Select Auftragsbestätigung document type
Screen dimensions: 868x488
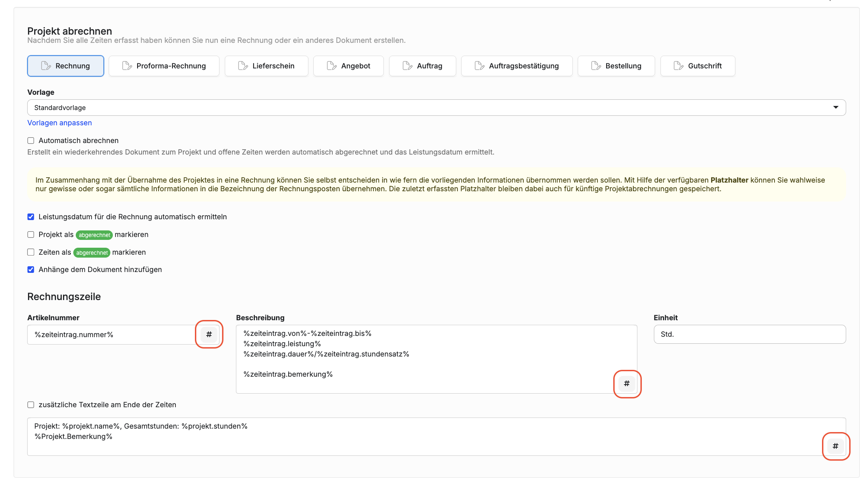[517, 66]
